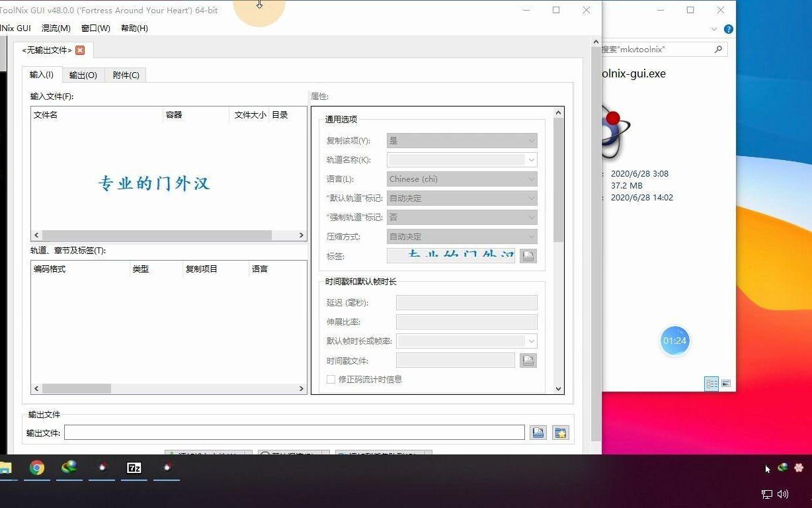Screen dimensions: 812x508
Task: Open Internet Download Manager from the taskbar
Action: pos(69,468)
